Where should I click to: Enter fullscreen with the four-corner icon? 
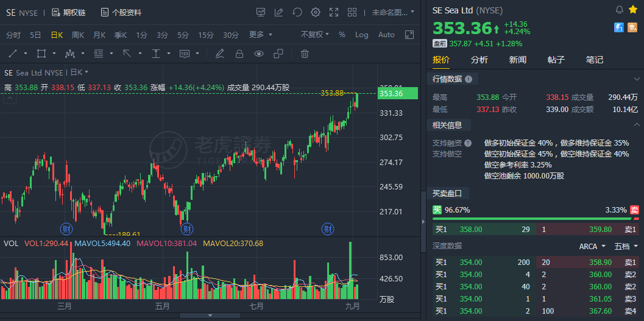(334, 12)
